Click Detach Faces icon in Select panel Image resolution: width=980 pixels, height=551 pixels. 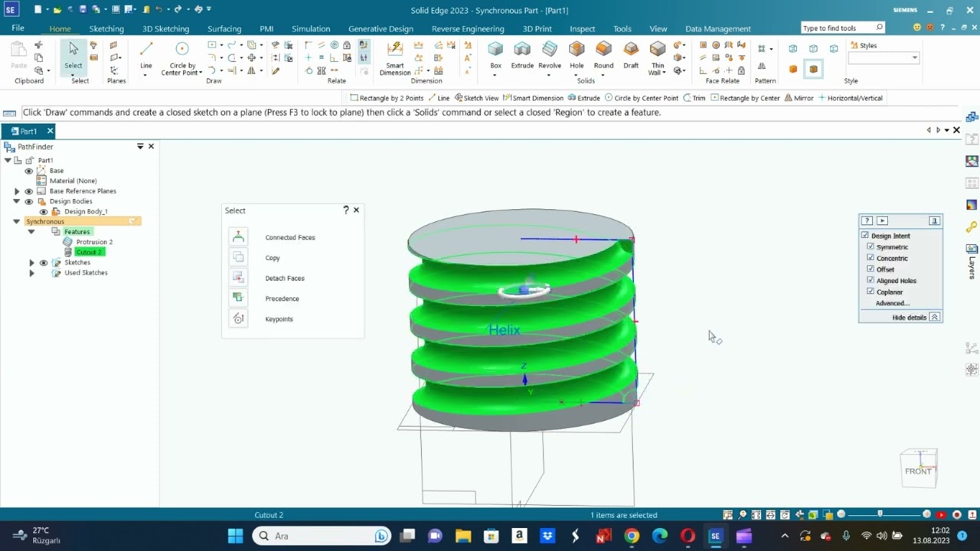tap(238, 278)
